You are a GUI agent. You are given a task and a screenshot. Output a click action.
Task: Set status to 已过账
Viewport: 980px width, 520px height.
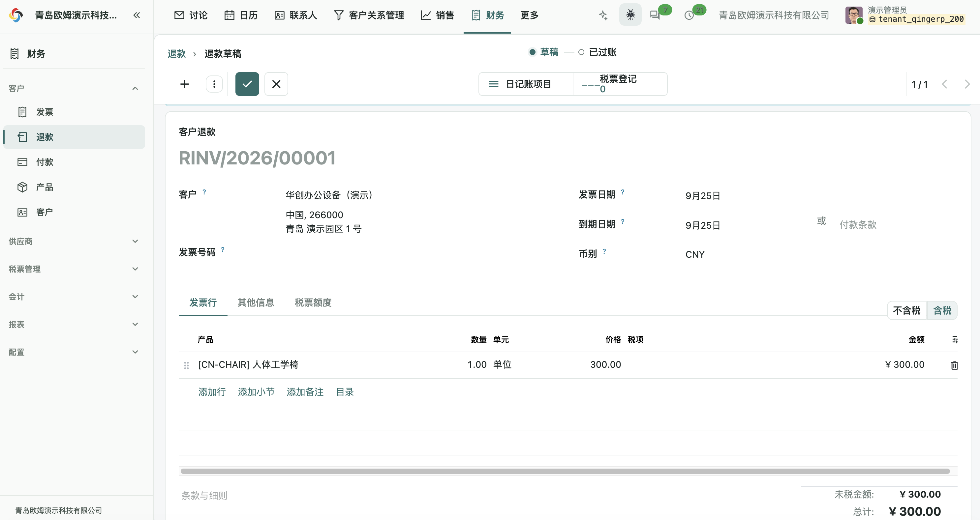tap(597, 52)
